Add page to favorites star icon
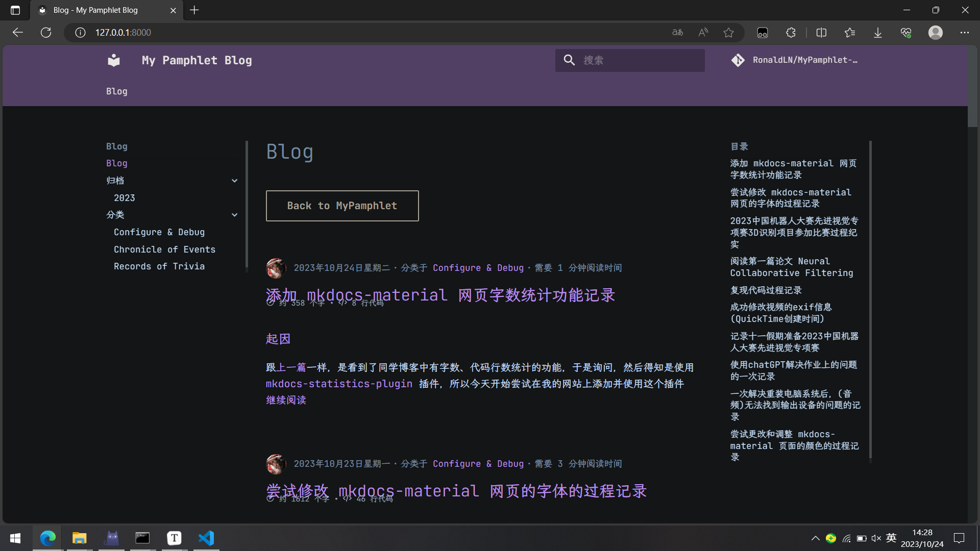 click(728, 33)
